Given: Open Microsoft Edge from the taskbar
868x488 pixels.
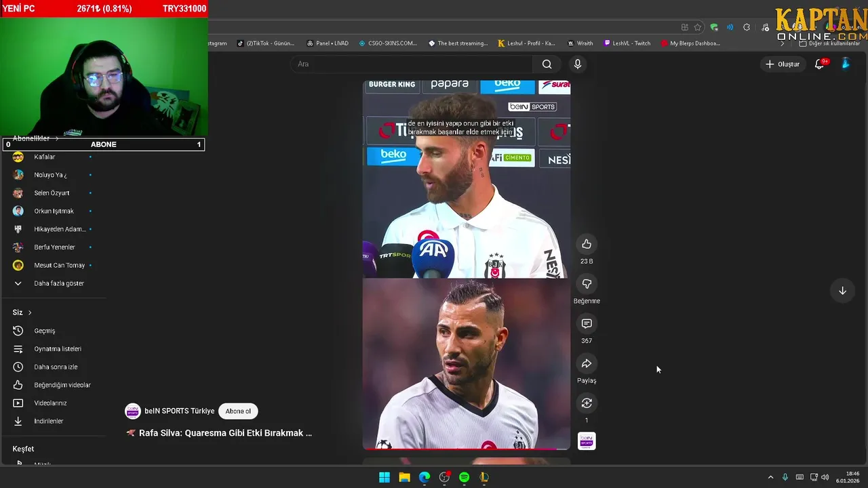Looking at the screenshot, I should click(x=425, y=477).
